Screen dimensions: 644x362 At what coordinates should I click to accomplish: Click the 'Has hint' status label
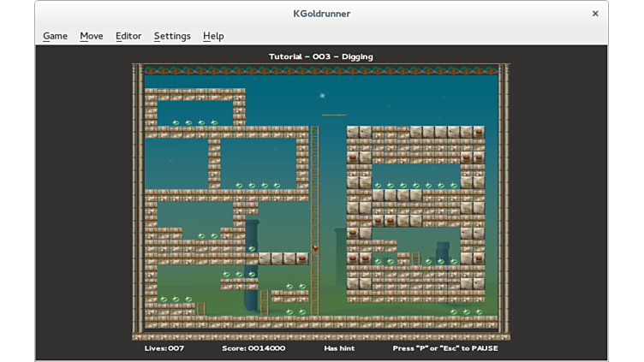(340, 348)
